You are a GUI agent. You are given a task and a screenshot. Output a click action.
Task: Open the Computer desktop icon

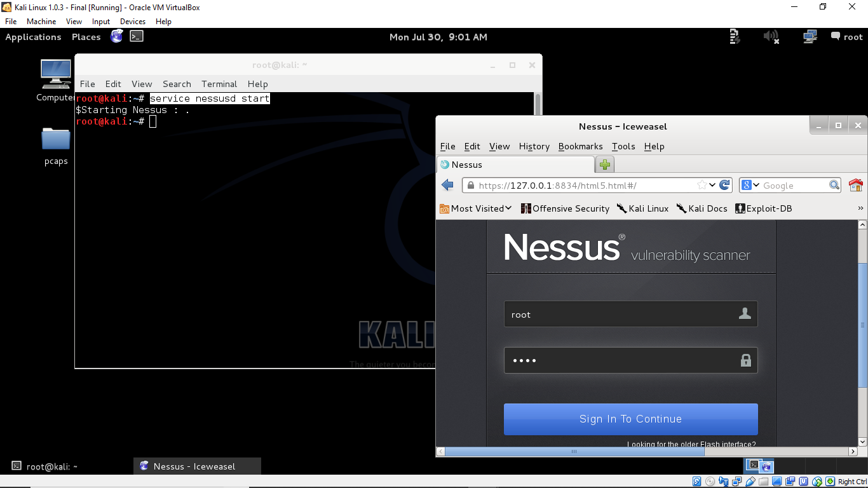[55, 80]
